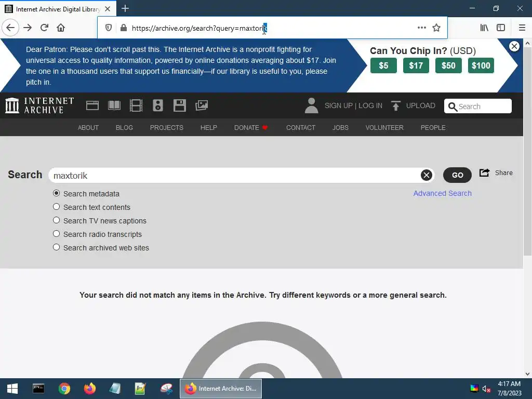Reload the current page
Viewport: 532px width, 399px height.
pos(45,28)
